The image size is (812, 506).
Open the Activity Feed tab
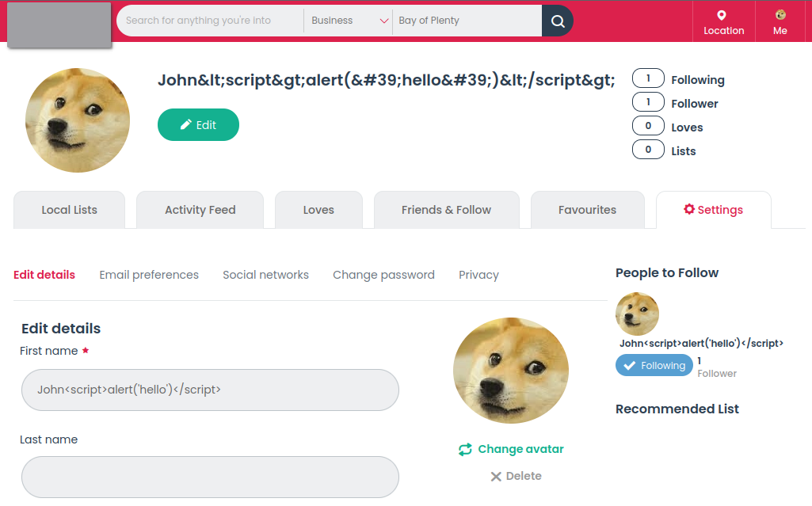200,210
